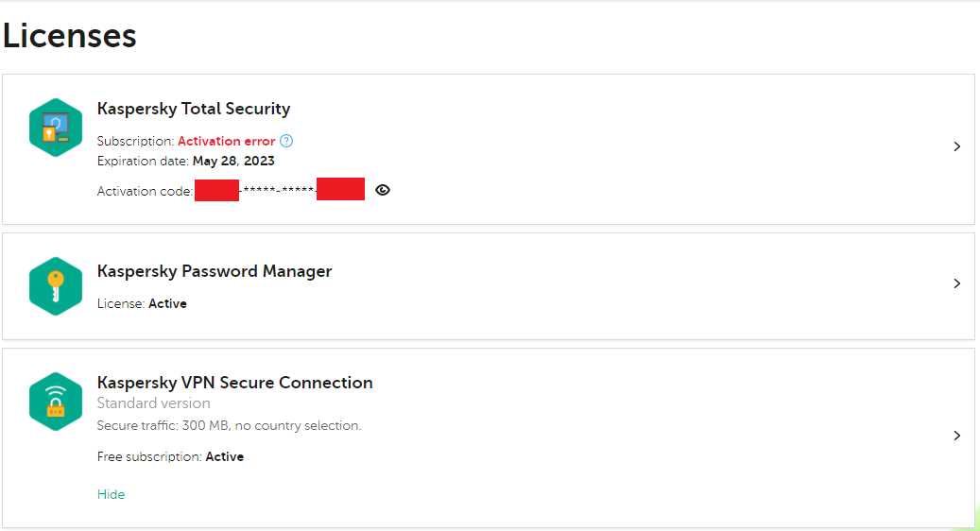Click the Licenses page heading
The image size is (980, 531).
pos(70,36)
